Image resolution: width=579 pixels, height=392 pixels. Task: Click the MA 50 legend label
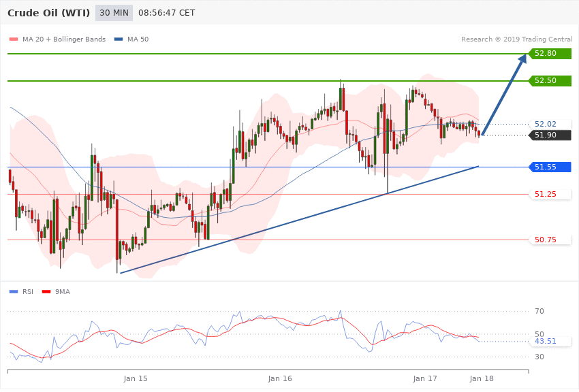(138, 39)
